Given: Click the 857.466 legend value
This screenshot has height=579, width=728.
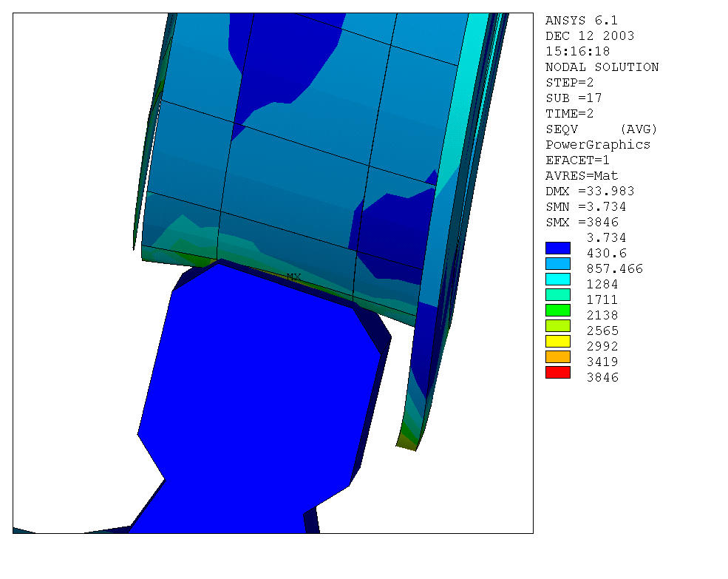Looking at the screenshot, I should pyautogui.click(x=614, y=268).
